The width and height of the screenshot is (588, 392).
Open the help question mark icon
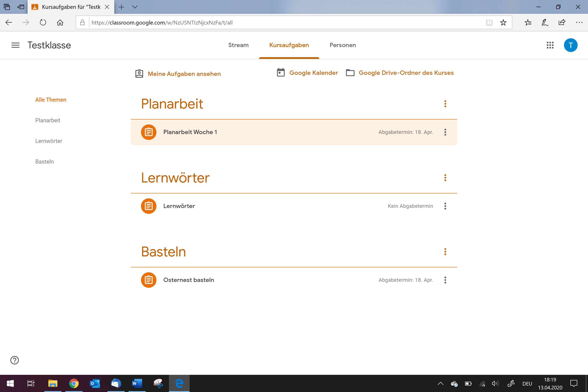coord(14,360)
